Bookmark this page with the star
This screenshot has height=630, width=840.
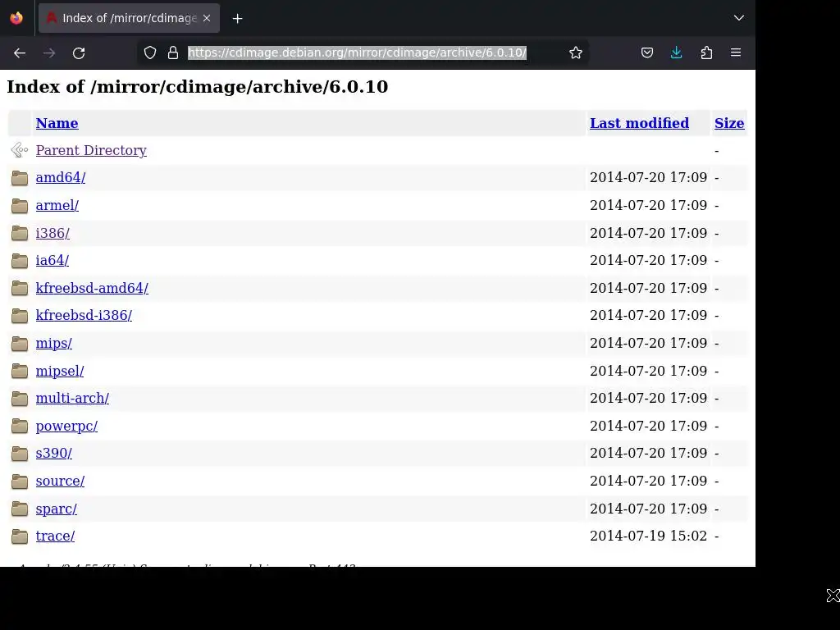point(576,52)
